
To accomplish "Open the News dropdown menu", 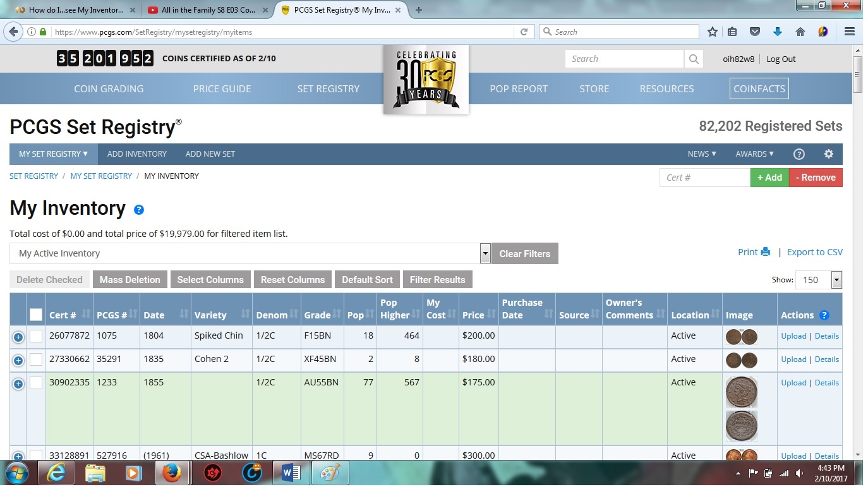I will click(x=702, y=154).
